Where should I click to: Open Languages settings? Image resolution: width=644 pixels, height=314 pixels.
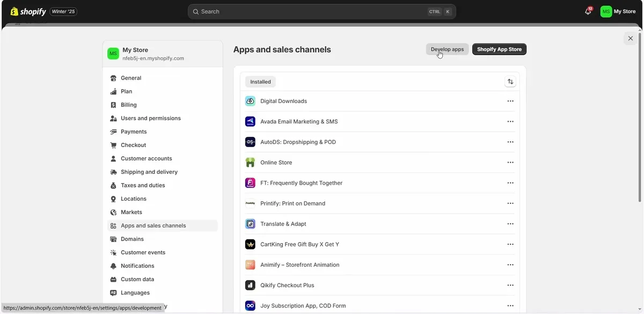163,293
